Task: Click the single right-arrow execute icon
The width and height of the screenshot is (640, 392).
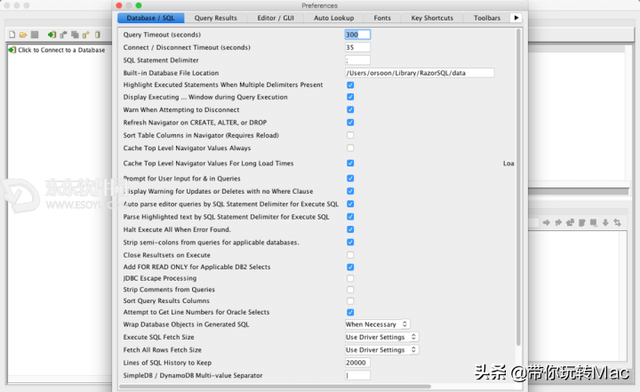Action: tap(547, 223)
